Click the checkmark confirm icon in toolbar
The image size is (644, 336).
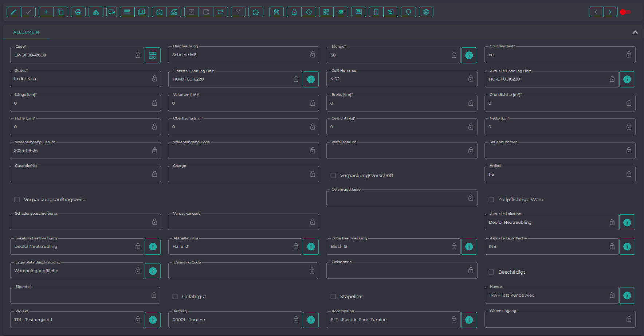coord(28,12)
